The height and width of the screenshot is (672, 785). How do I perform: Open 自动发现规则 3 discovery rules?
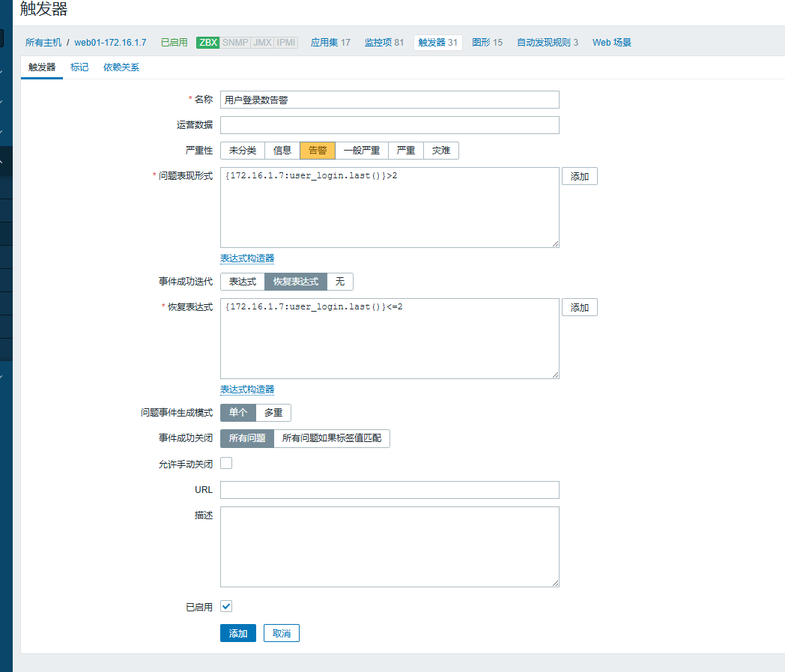coord(548,43)
